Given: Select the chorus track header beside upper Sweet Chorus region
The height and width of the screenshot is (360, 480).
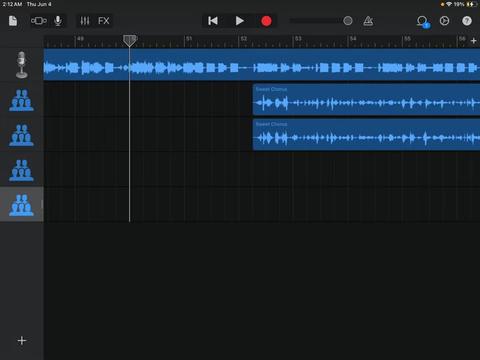Looking at the screenshot, I should 22,100.
